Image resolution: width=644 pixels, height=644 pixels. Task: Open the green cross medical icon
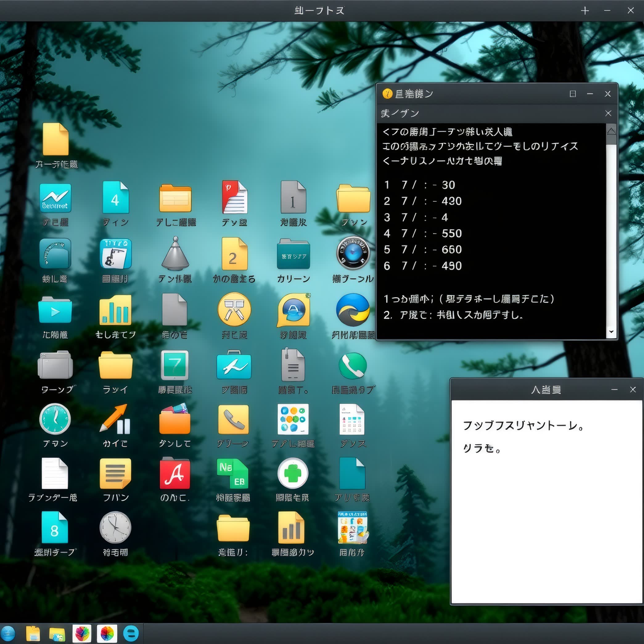pos(293,474)
